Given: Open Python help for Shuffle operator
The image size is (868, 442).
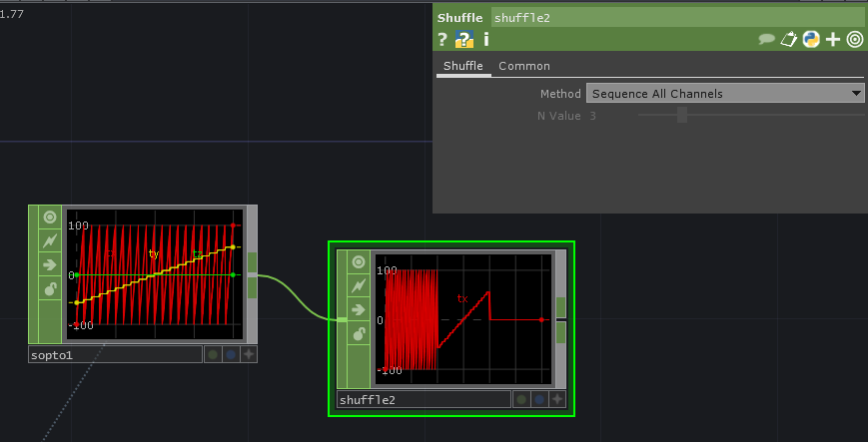Looking at the screenshot, I should 463,40.
